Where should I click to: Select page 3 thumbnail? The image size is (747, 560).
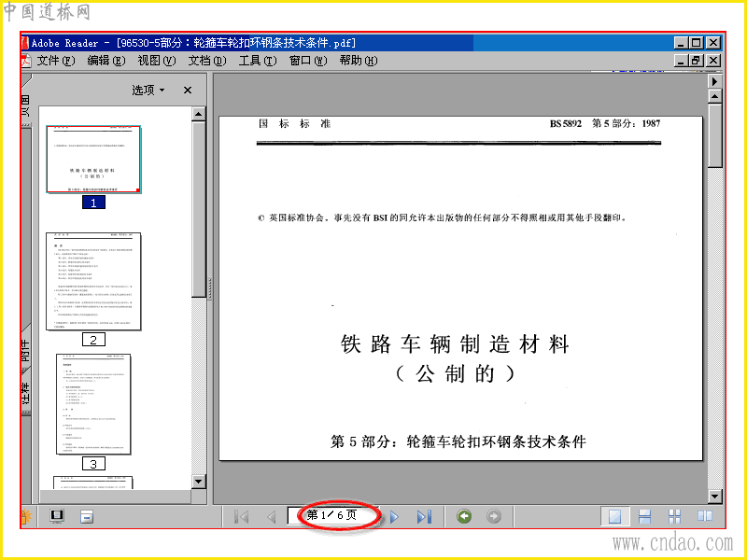tap(93, 404)
